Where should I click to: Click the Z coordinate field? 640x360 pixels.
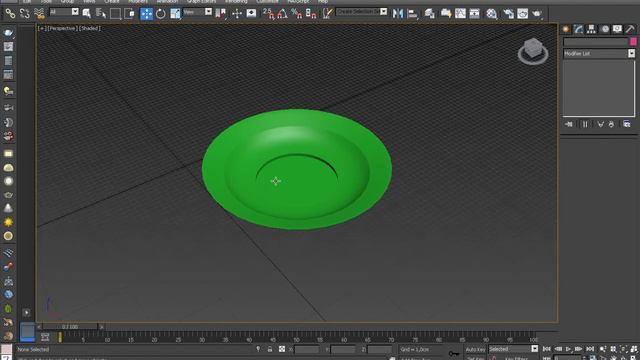(380, 349)
